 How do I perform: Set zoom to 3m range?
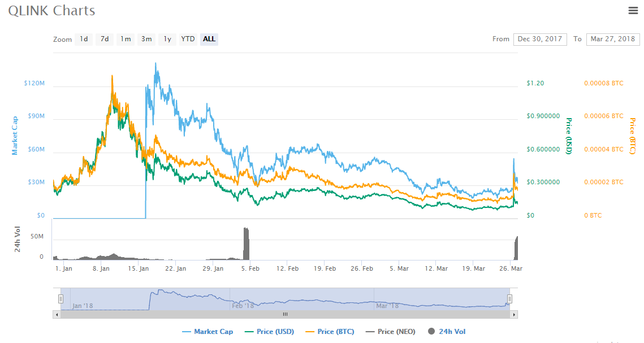click(x=146, y=39)
